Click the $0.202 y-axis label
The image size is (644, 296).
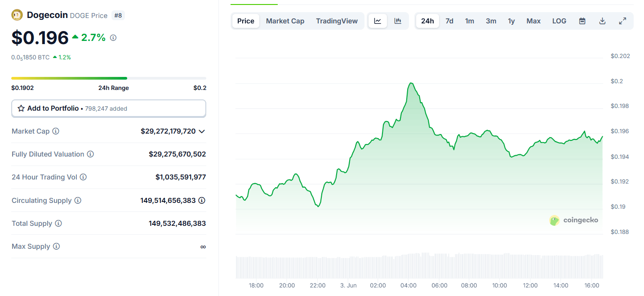(x=620, y=56)
